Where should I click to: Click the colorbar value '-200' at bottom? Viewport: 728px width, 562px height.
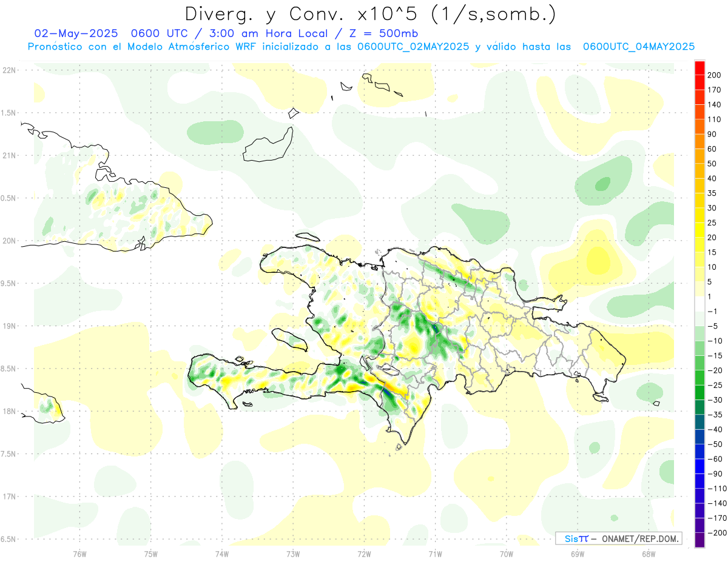(x=717, y=534)
